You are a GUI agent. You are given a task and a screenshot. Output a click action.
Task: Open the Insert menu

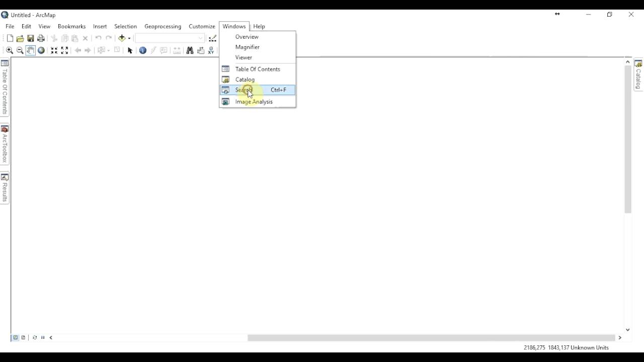[100, 26]
